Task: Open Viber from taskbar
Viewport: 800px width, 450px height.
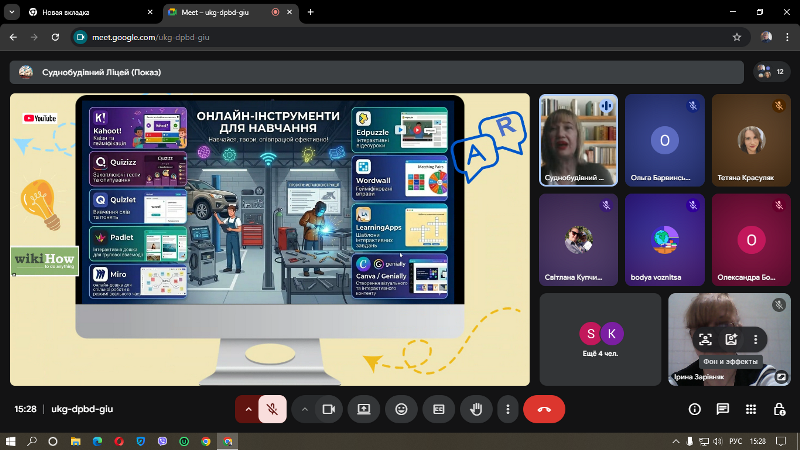Action: [x=162, y=441]
